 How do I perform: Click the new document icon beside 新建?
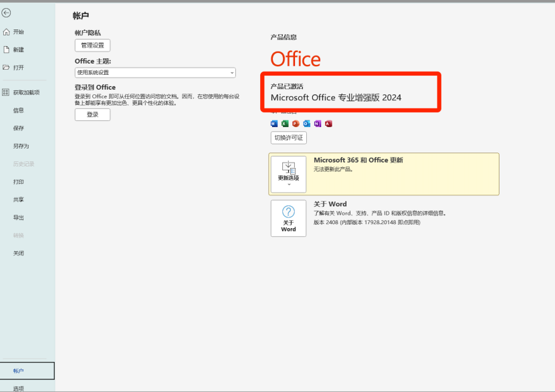tap(6, 50)
